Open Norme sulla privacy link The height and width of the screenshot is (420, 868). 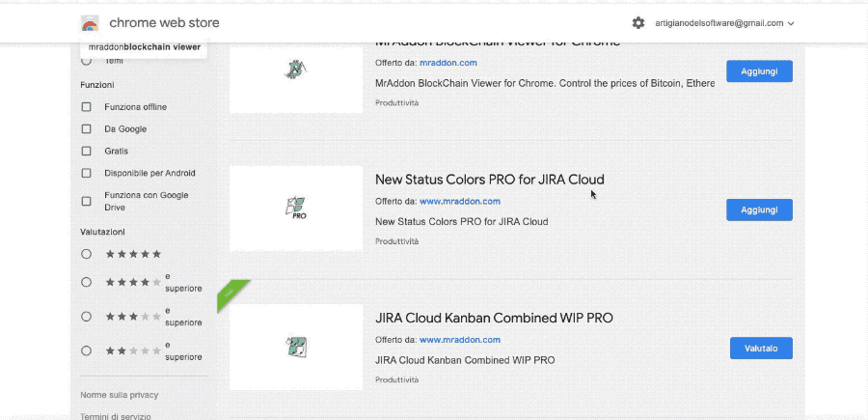coord(120,395)
